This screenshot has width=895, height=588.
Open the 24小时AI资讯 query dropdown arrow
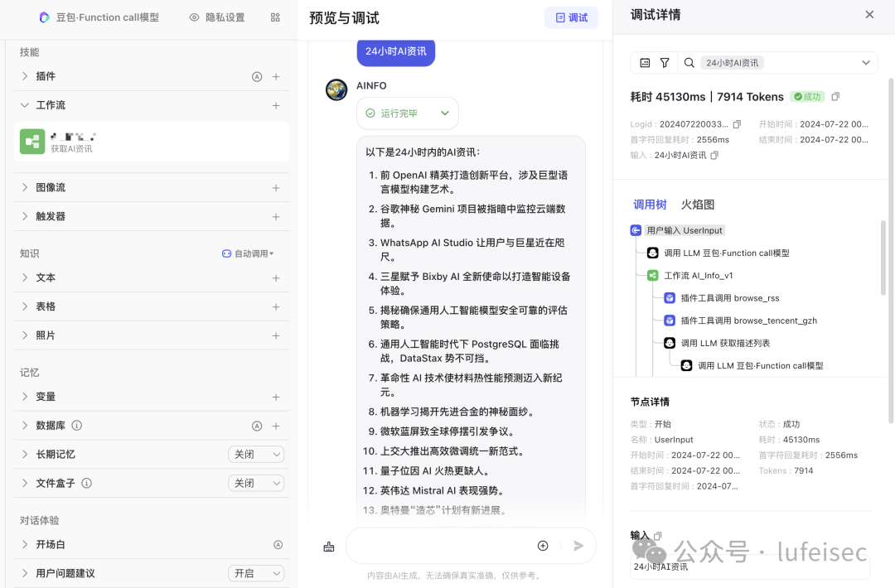click(x=866, y=63)
